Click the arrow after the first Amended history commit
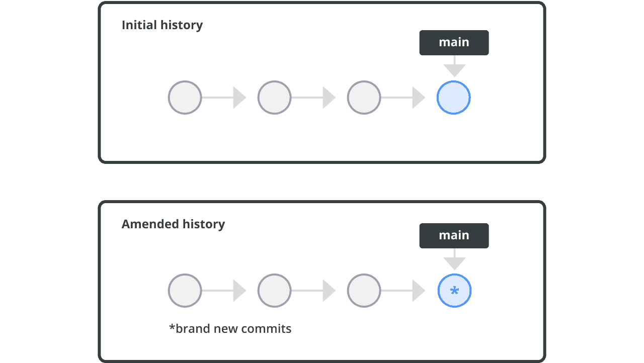The height and width of the screenshot is (363, 644). coord(224,291)
